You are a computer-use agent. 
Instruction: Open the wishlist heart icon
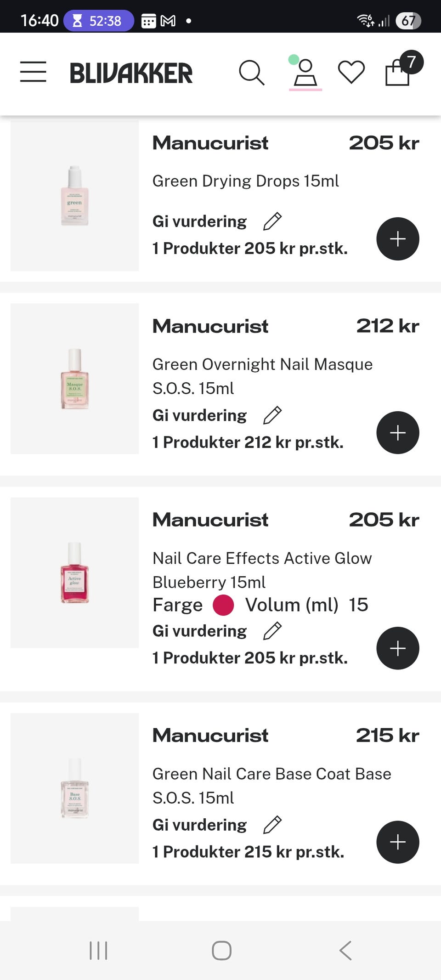coord(351,73)
